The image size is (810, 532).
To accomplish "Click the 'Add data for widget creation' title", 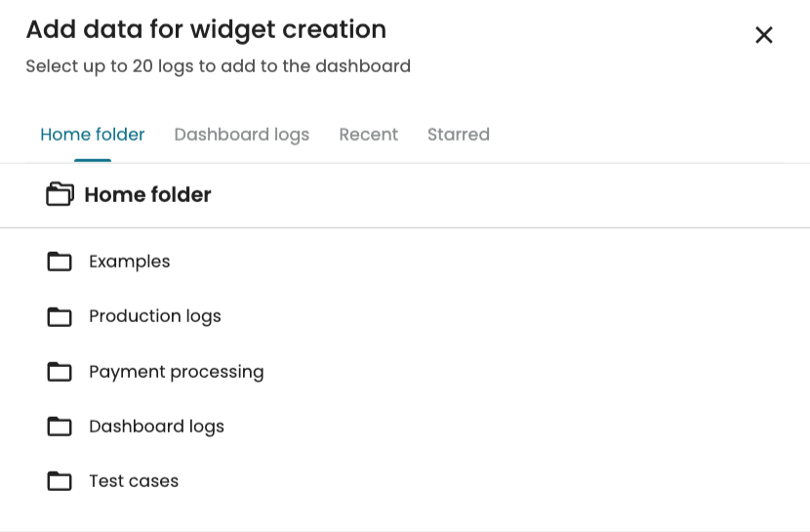I will pos(206,29).
